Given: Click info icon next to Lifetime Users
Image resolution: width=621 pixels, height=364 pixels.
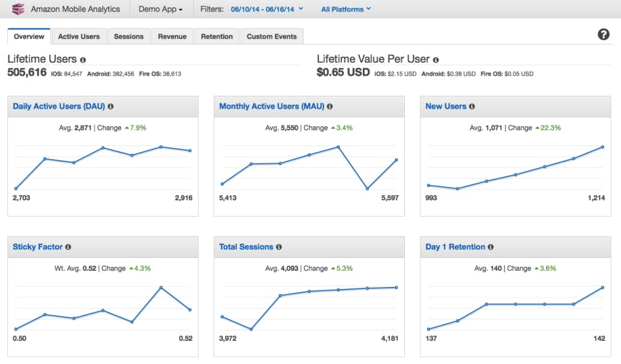Looking at the screenshot, I should (83, 59).
